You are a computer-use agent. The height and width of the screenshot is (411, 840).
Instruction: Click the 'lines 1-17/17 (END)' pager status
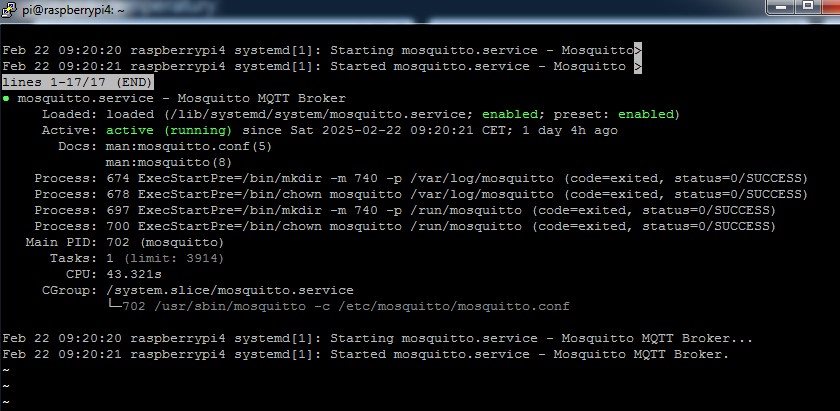(78, 83)
